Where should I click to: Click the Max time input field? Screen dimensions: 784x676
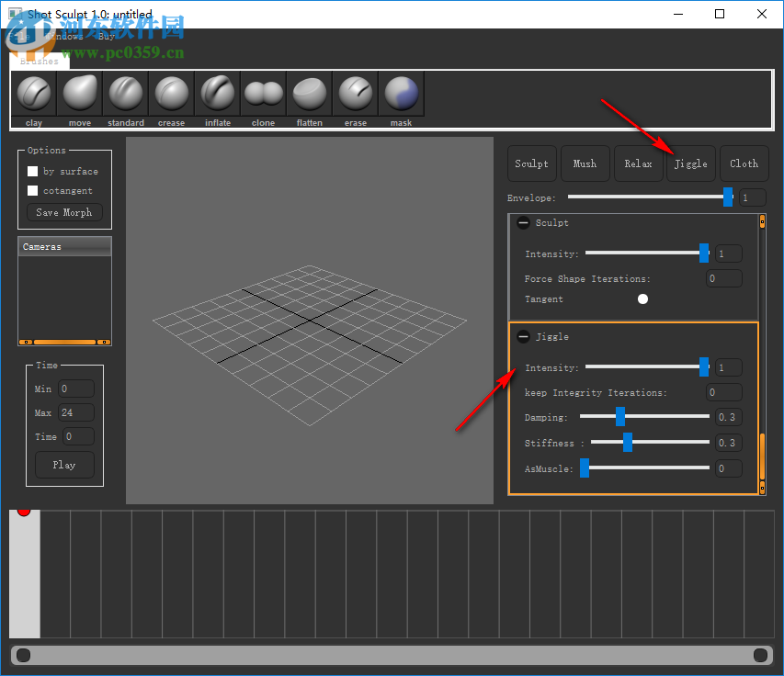pos(76,413)
